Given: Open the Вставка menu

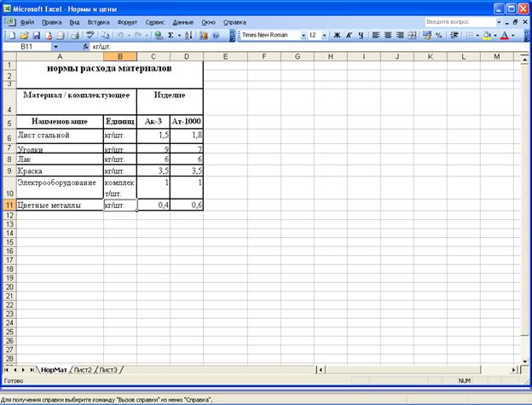Looking at the screenshot, I should click(x=98, y=22).
